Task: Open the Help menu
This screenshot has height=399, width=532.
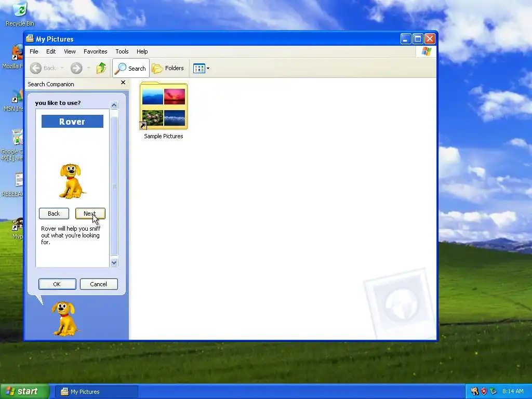Action: tap(142, 51)
